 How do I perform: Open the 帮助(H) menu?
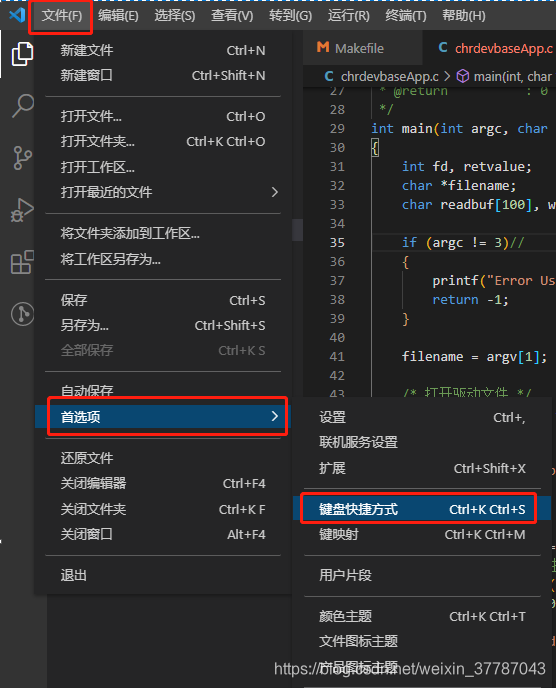(x=464, y=16)
